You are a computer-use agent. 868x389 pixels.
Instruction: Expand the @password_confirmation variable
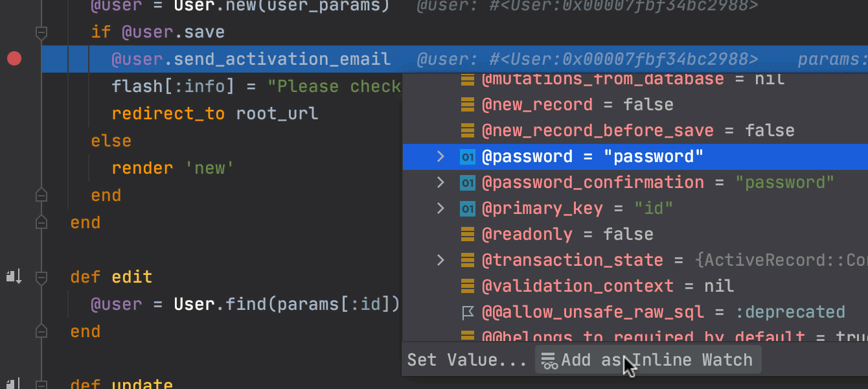pyautogui.click(x=440, y=182)
